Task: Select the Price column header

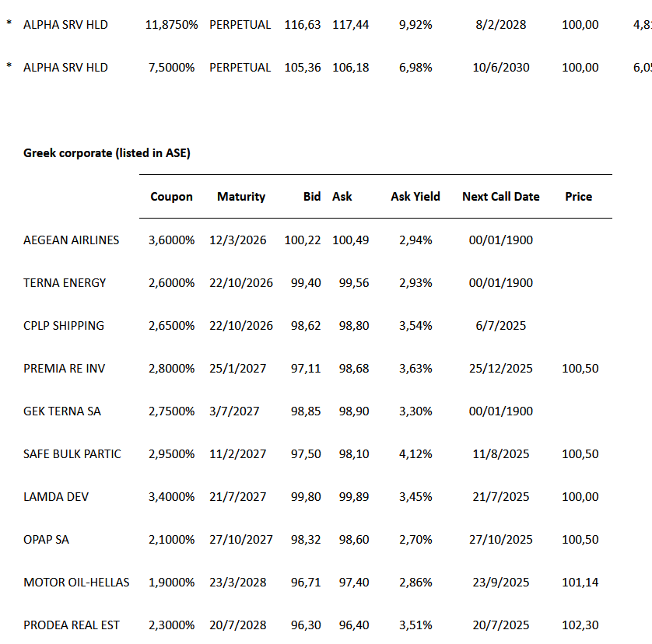Action: pos(578,197)
